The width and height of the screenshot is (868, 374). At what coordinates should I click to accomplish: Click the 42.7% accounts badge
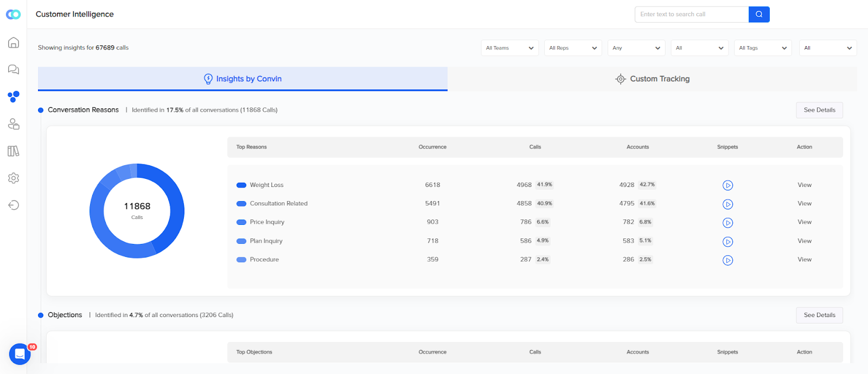coord(647,184)
